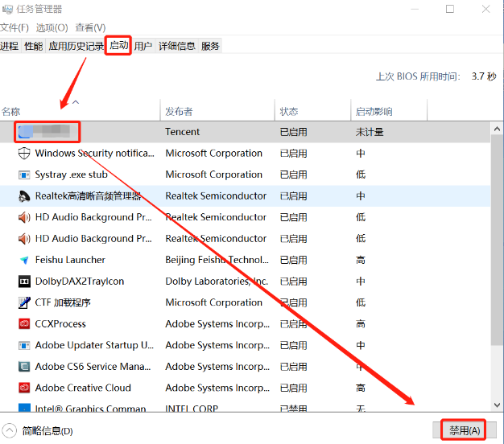Select the Realtek高清晰音频管理器 entry
This screenshot has width=504, height=444.
tap(88, 195)
